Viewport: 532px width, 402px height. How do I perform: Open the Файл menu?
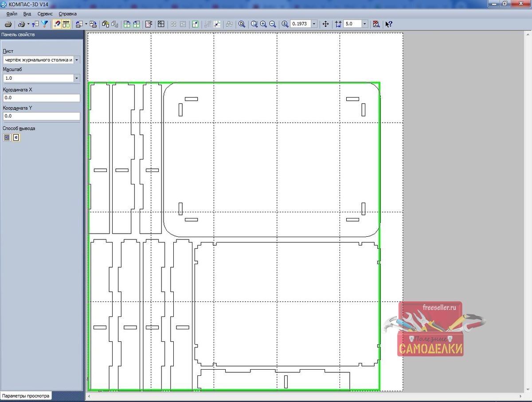point(12,14)
